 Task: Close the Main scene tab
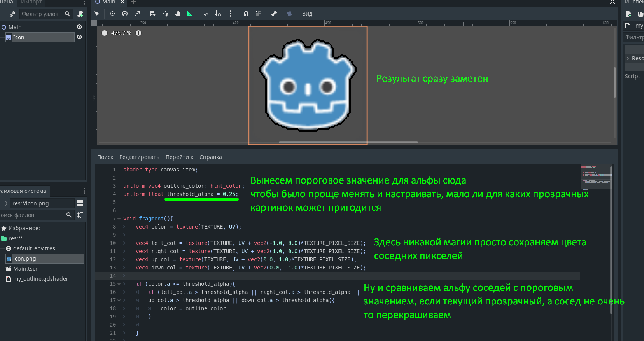[123, 2]
